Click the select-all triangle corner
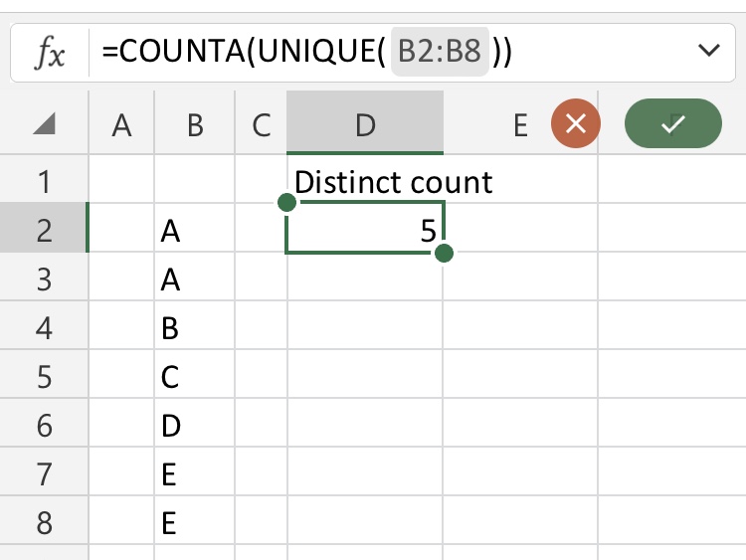The width and height of the screenshot is (746, 560). [x=44, y=125]
